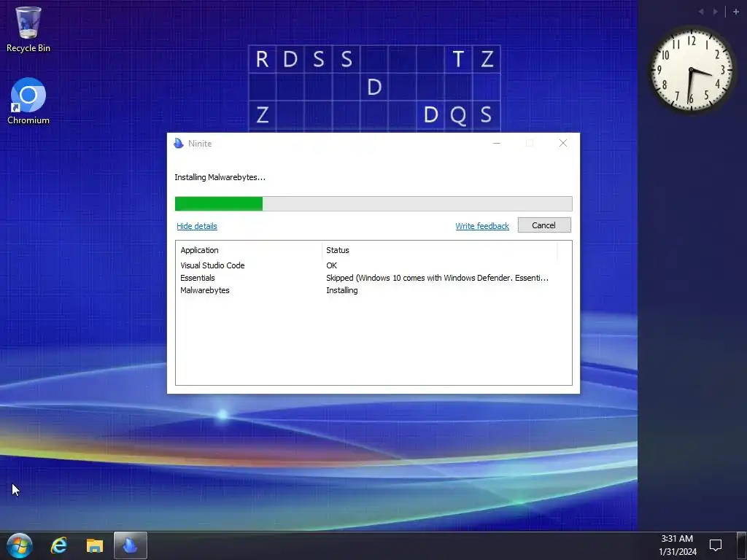Open the Windows Start menu orb
747x560 pixels.
(x=20, y=545)
